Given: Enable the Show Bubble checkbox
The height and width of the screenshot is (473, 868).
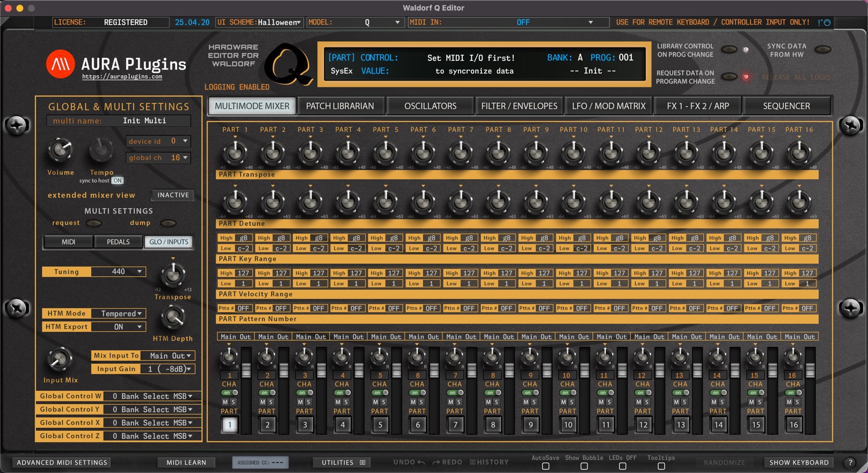Looking at the screenshot, I should point(584,466).
